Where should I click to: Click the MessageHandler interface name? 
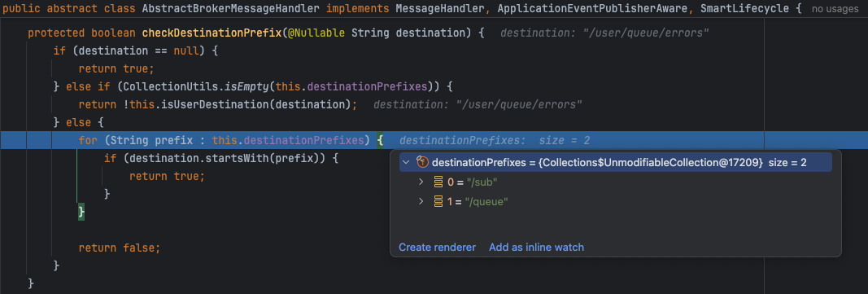click(439, 9)
